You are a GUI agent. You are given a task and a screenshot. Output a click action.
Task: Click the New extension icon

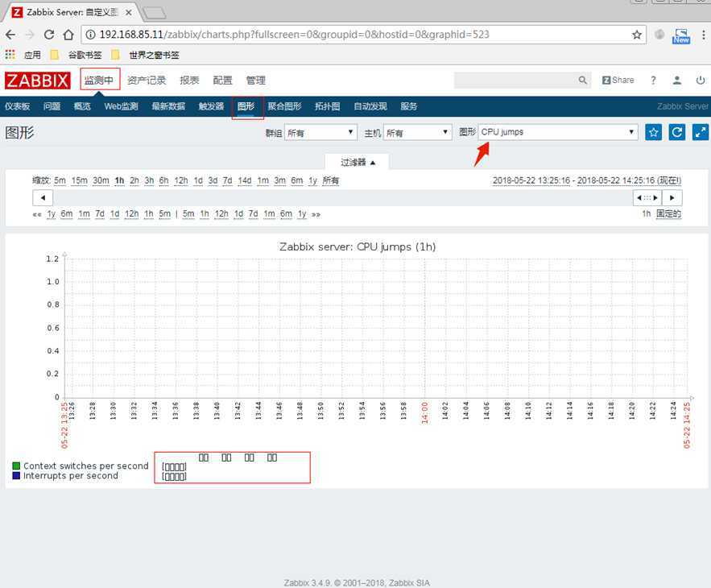pos(681,35)
